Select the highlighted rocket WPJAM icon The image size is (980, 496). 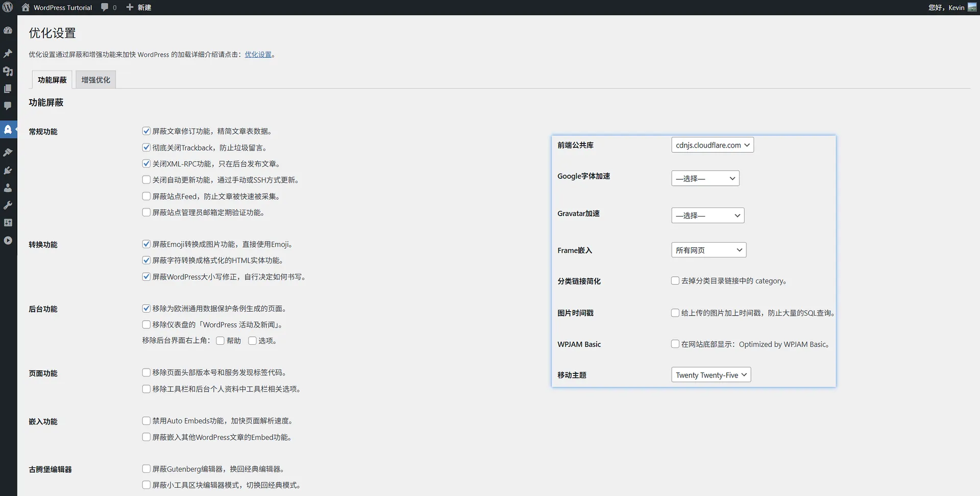[8, 129]
